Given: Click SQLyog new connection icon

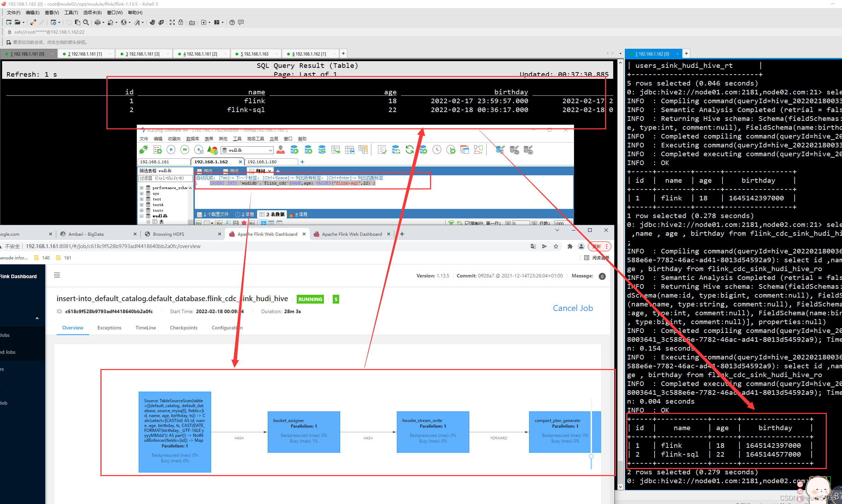Looking at the screenshot, I should [144, 150].
